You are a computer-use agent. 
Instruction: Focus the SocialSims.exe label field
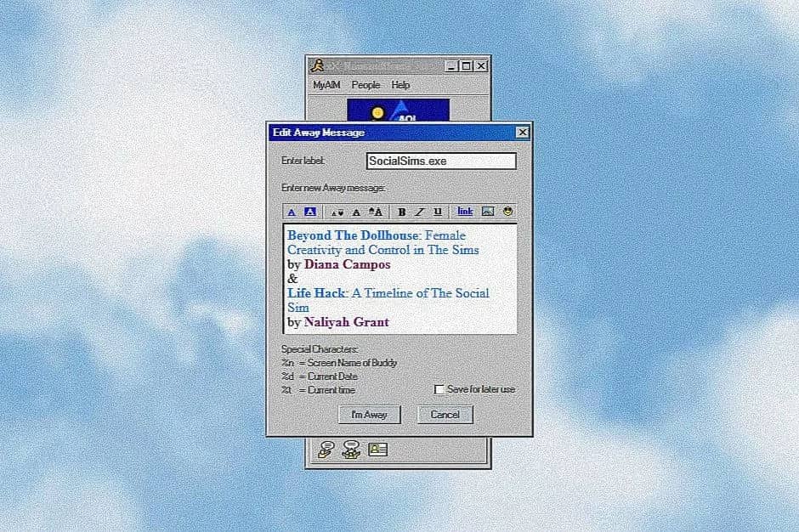click(x=441, y=161)
